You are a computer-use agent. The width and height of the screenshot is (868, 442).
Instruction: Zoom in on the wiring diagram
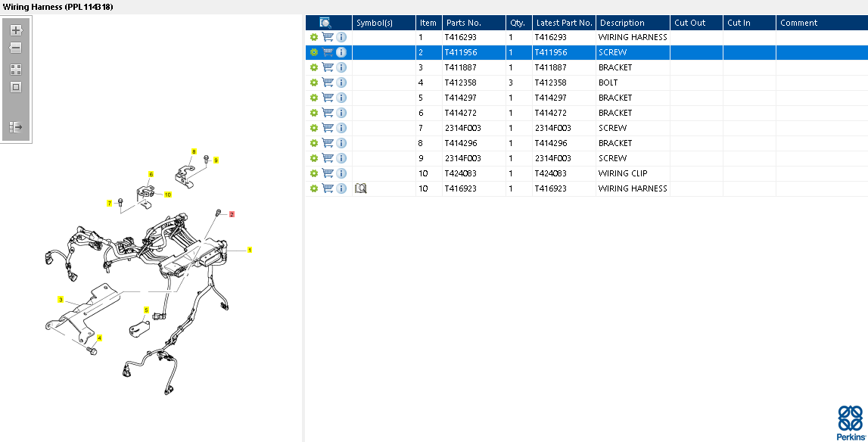[16, 30]
